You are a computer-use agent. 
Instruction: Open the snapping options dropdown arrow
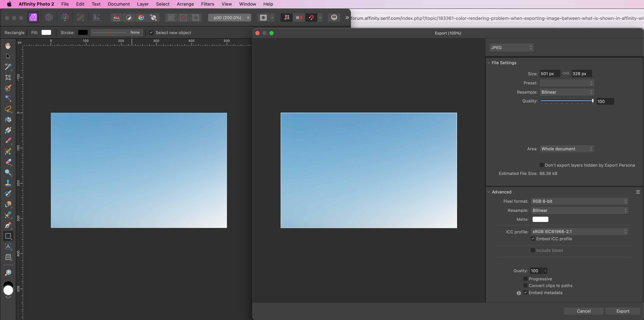coord(320,17)
